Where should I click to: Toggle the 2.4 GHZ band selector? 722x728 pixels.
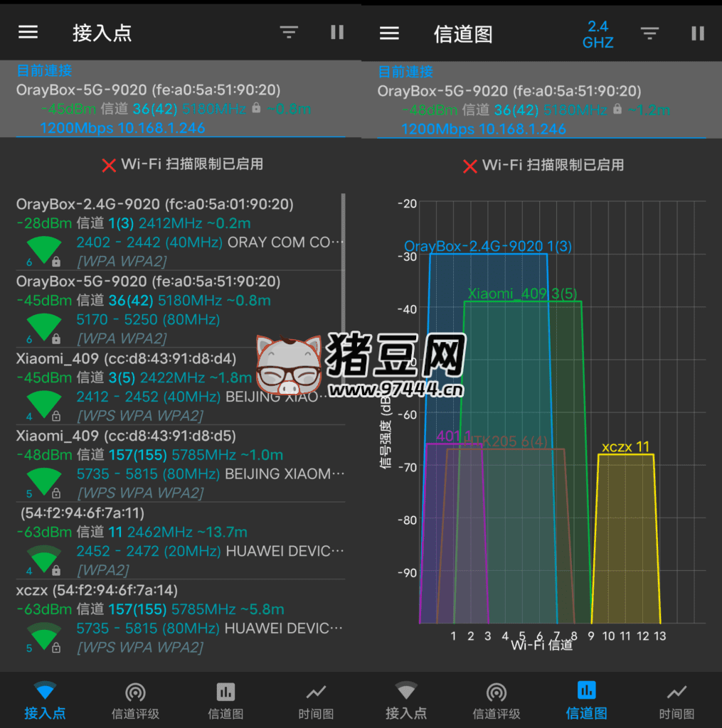tap(598, 34)
